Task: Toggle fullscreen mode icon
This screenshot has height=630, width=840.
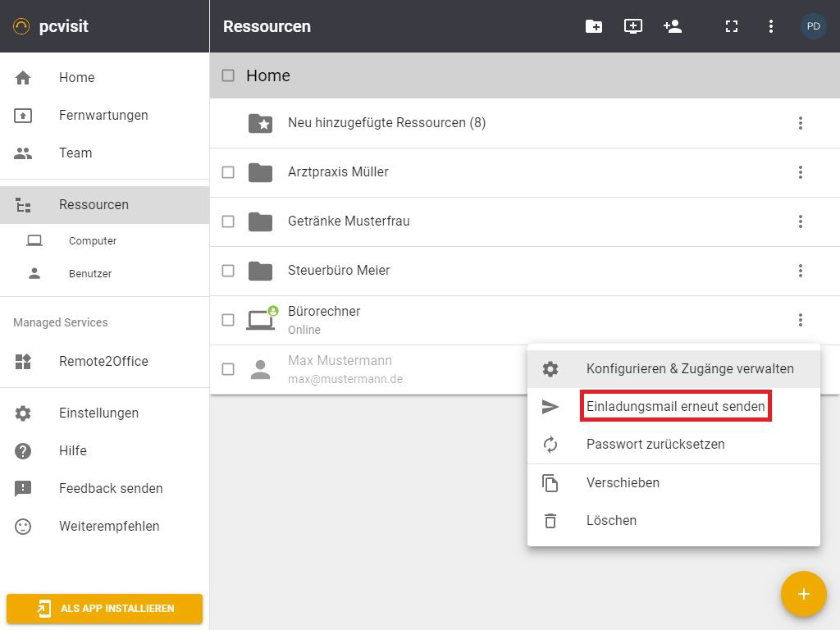Action: (x=732, y=26)
